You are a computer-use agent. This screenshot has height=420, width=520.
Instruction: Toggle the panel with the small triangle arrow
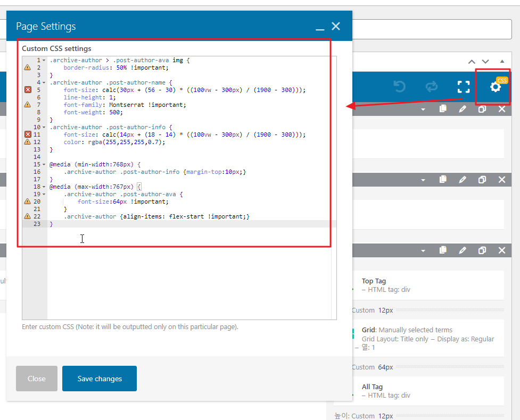[502, 61]
